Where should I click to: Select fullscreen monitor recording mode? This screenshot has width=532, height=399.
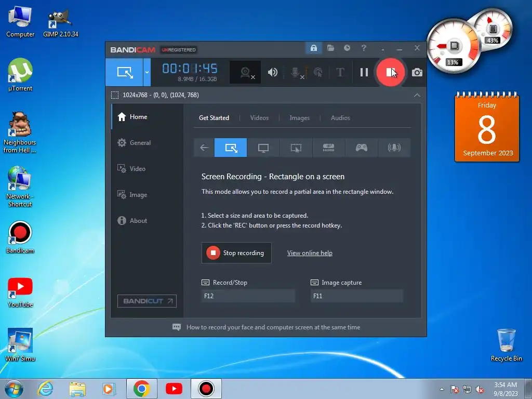coord(263,148)
